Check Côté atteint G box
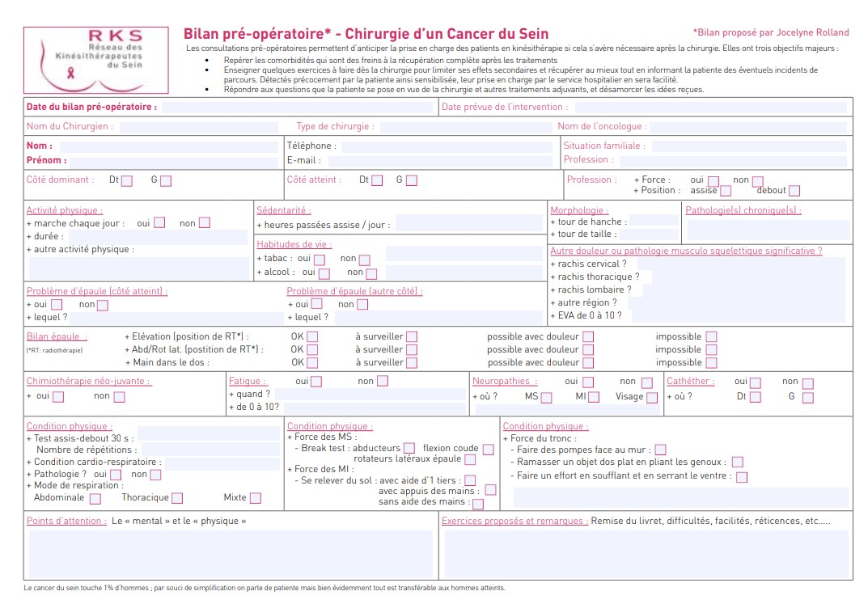This screenshot has height=604, width=868. 411,180
